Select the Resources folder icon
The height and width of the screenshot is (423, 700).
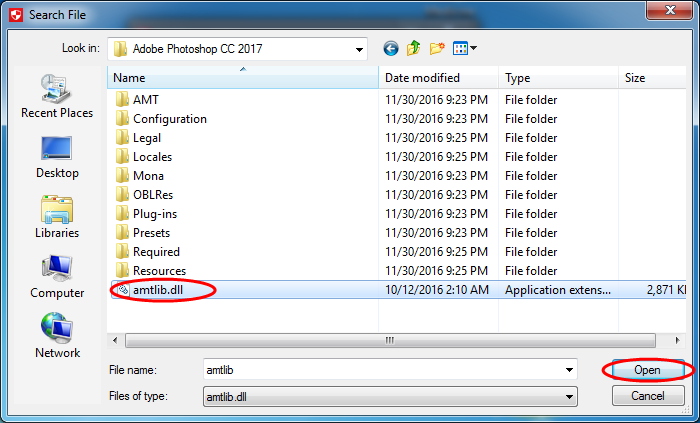122,270
